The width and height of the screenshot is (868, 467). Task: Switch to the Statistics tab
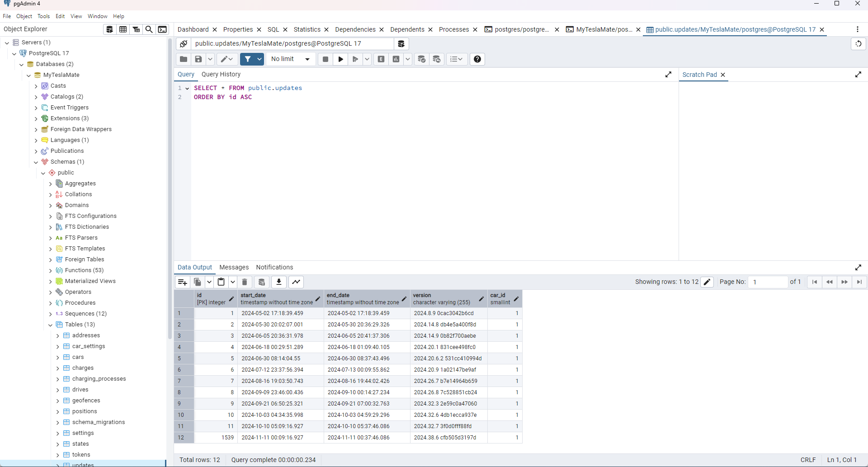(x=307, y=29)
